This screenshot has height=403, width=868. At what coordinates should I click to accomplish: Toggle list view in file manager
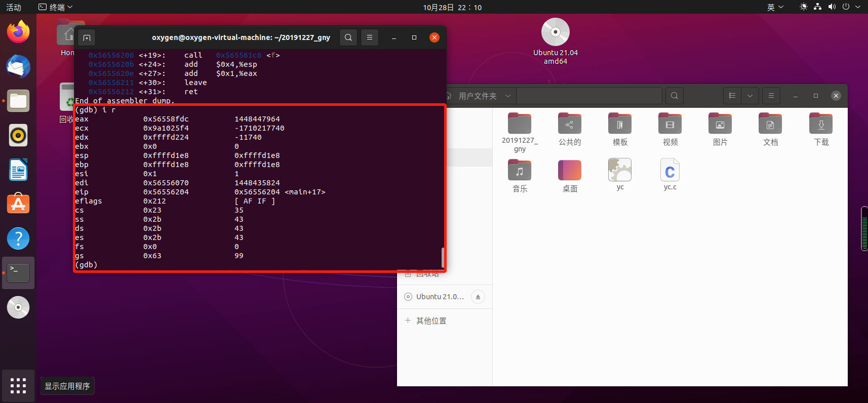(732, 96)
